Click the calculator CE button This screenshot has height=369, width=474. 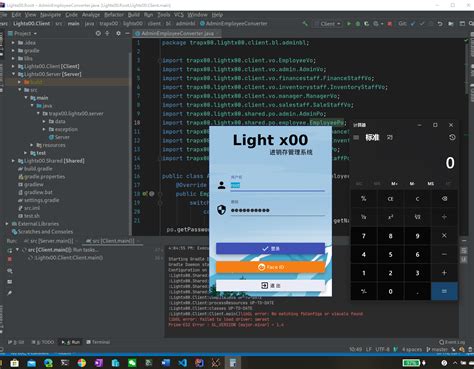coord(390,199)
